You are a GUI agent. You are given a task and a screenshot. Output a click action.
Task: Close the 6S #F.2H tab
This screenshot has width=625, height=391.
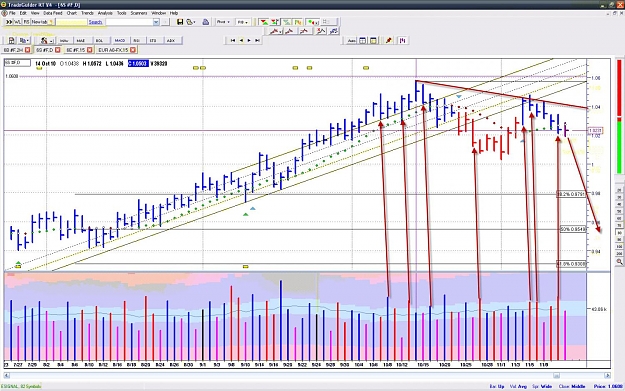28,50
